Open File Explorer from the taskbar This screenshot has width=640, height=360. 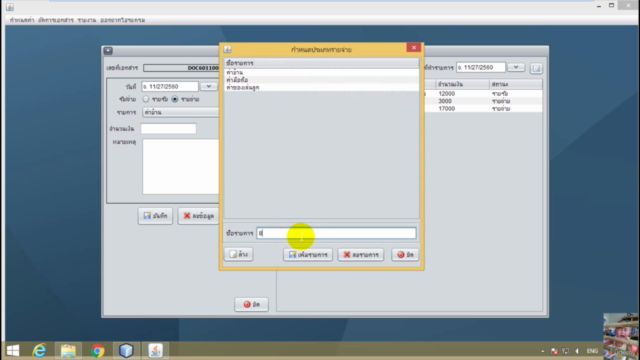(x=68, y=351)
